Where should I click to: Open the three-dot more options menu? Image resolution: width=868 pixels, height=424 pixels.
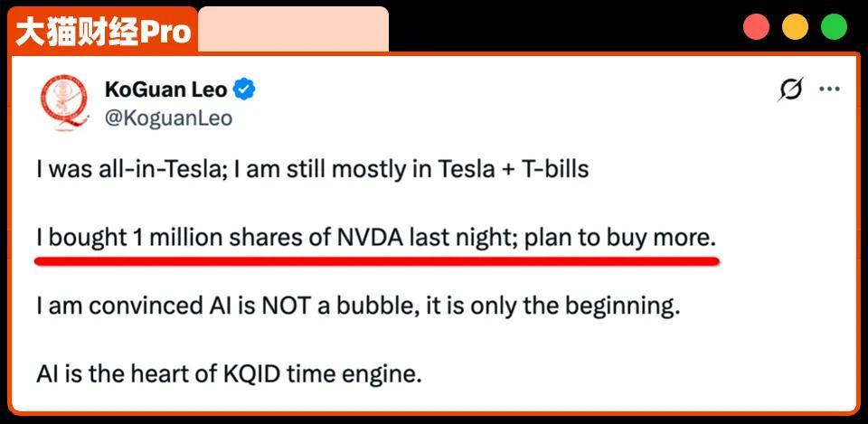click(829, 90)
